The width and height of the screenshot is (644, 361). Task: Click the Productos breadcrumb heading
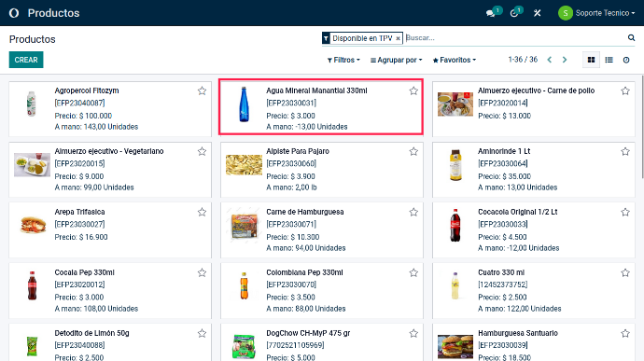pyautogui.click(x=32, y=39)
